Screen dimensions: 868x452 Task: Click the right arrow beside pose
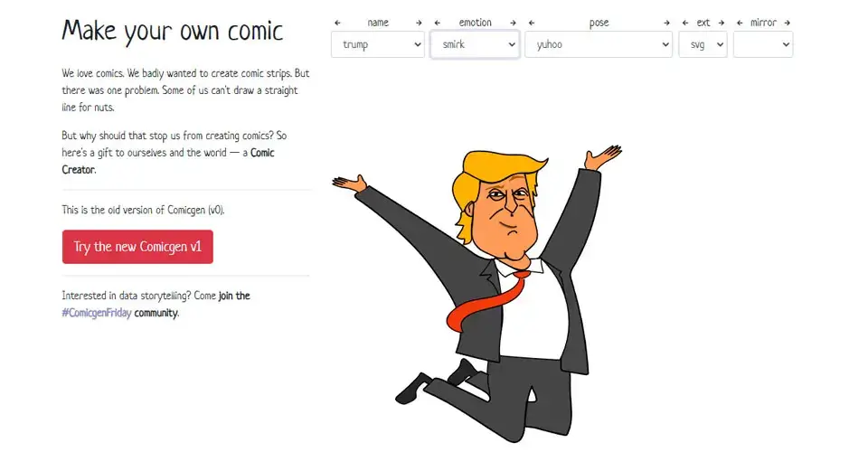pyautogui.click(x=666, y=23)
